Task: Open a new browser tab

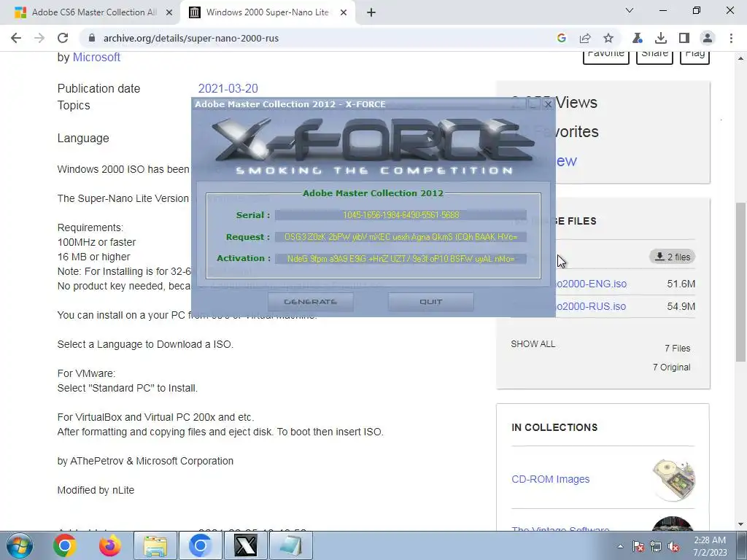Action: tap(371, 12)
